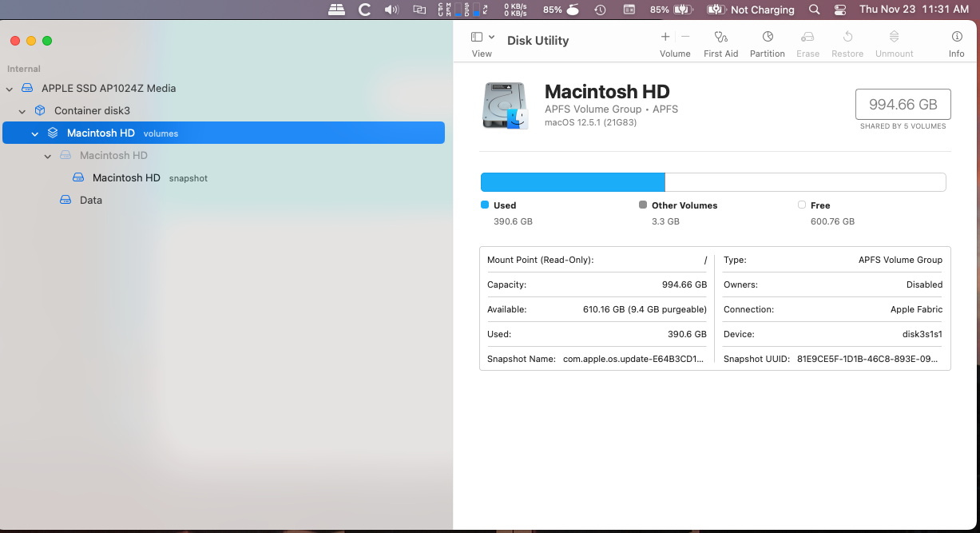Select the Macintosh HD snapshot row
The image size is (980, 533).
click(x=224, y=178)
